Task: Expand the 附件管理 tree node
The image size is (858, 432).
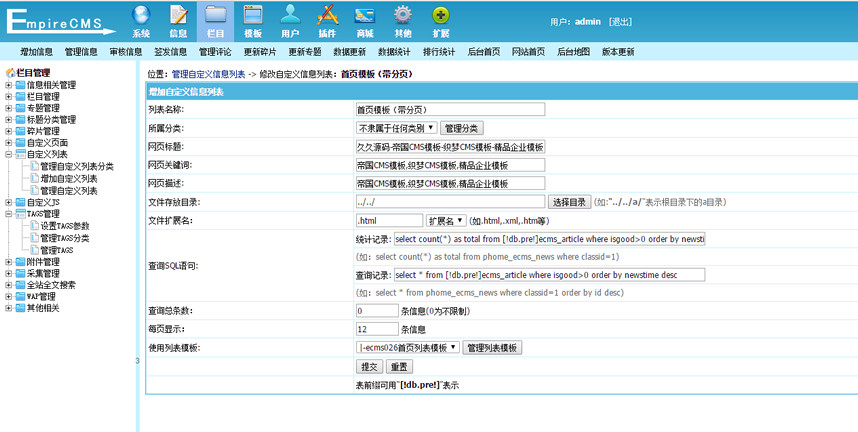Action: (x=9, y=262)
